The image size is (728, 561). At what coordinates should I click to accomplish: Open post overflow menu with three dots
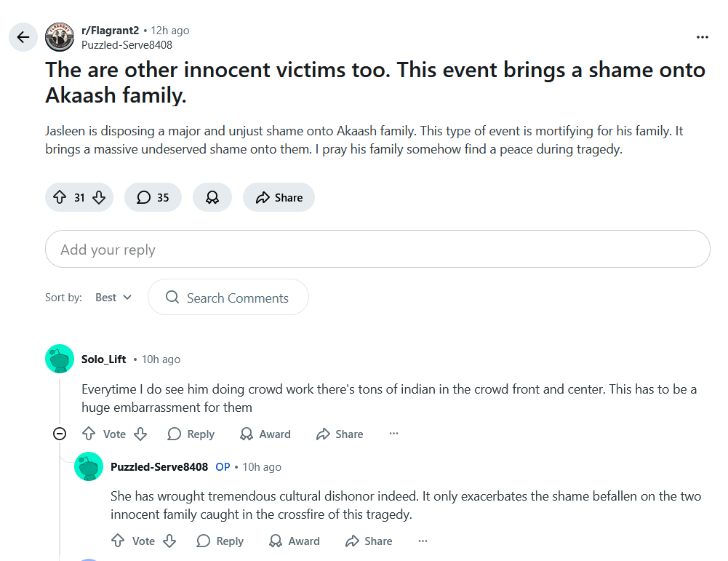click(x=703, y=37)
